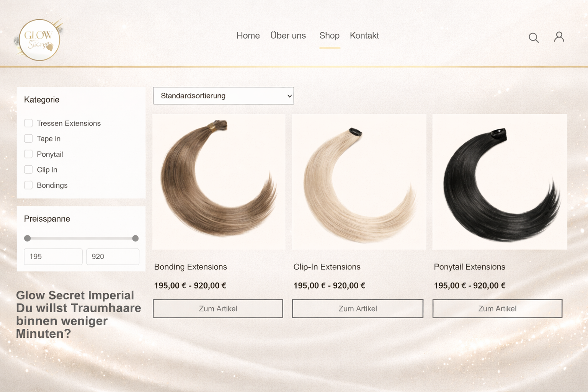This screenshot has height=392, width=588.
Task: Go to the Home menu item
Action: [x=248, y=36]
